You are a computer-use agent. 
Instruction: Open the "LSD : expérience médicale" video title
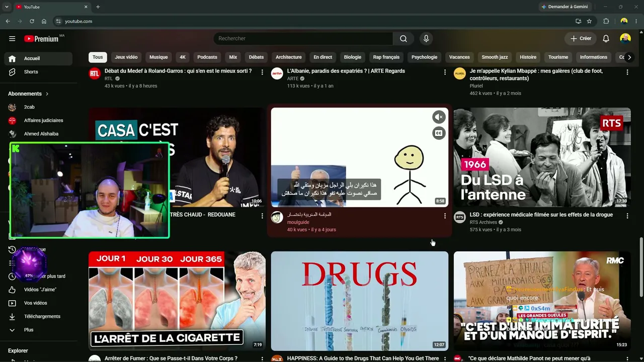tap(541, 215)
